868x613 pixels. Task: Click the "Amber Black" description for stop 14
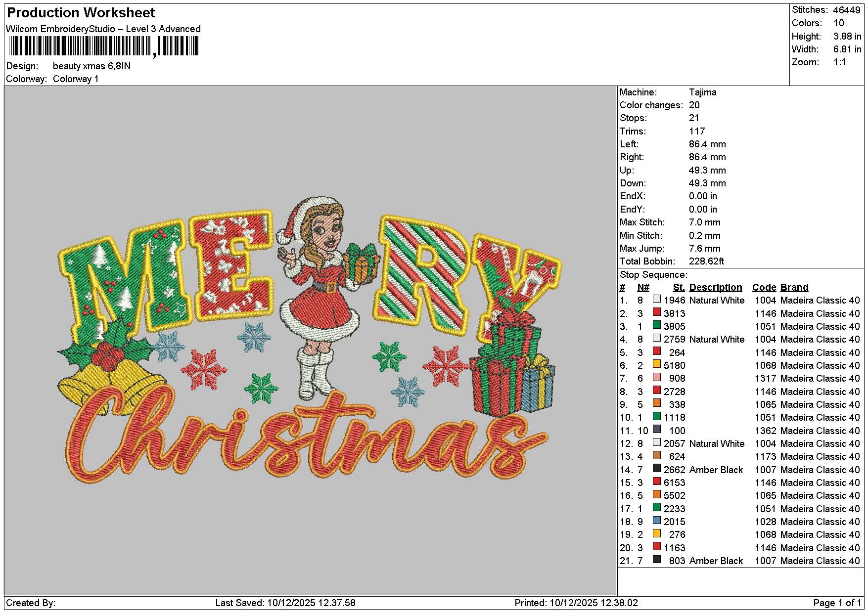coord(716,470)
